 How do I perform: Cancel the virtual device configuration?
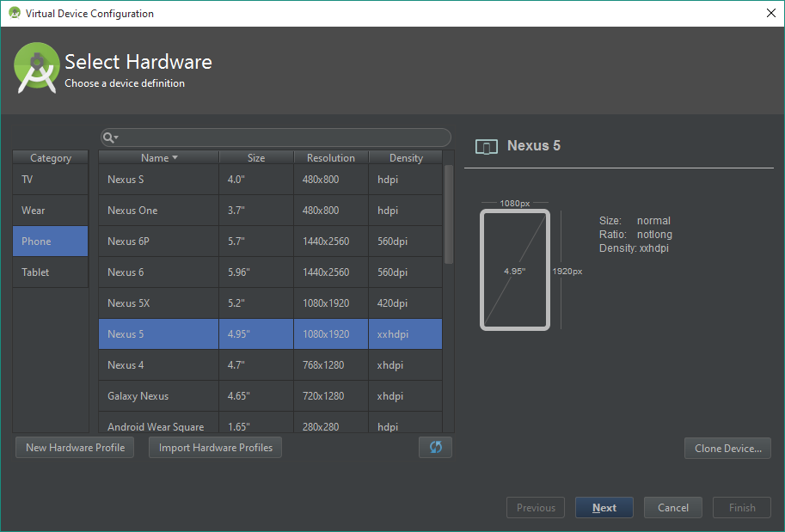[x=672, y=507]
